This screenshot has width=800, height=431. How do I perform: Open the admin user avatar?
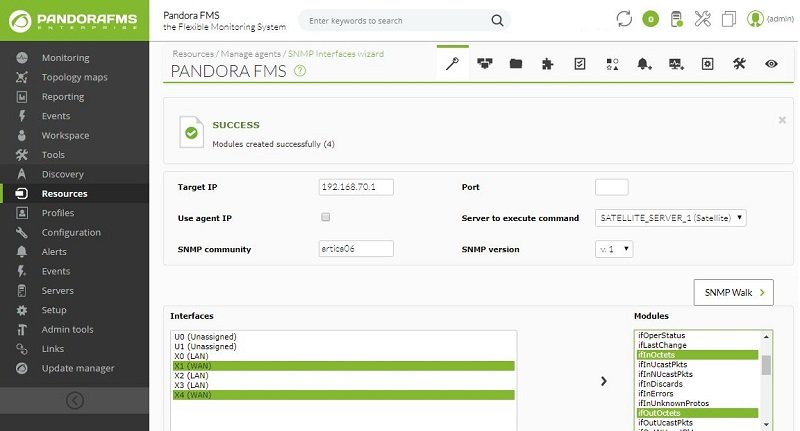[755, 19]
